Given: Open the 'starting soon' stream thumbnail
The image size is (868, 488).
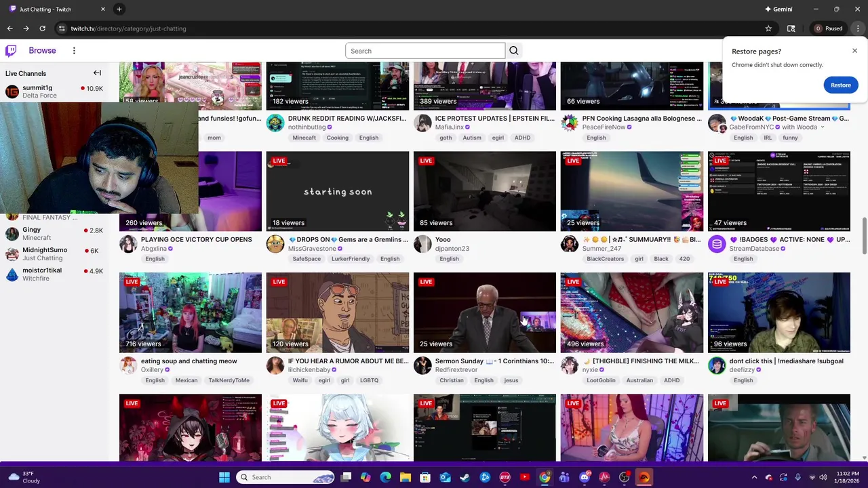Looking at the screenshot, I should click(x=338, y=191).
